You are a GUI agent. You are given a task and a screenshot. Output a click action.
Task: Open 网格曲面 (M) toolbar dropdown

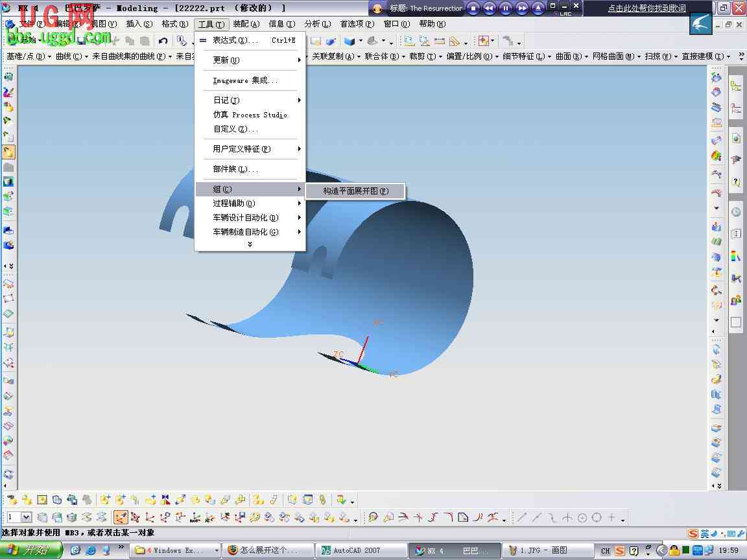click(617, 56)
